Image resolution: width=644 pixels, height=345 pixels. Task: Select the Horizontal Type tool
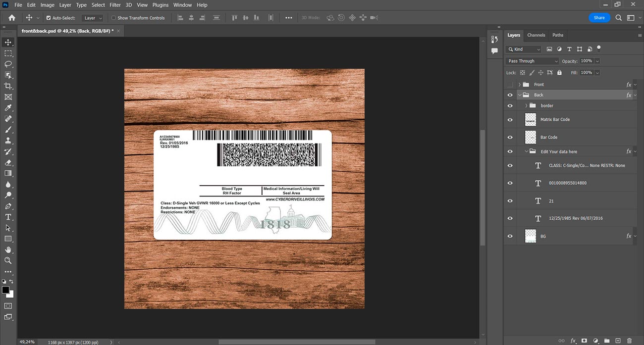8,217
